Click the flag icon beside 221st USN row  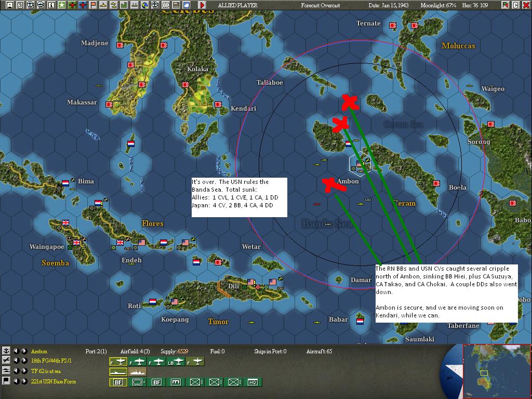pos(6,381)
